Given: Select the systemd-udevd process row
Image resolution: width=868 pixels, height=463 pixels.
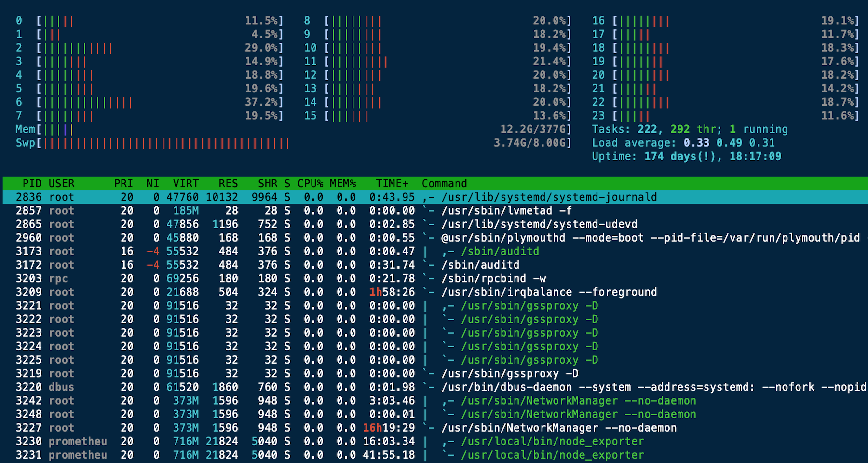Looking at the screenshot, I should 435,224.
